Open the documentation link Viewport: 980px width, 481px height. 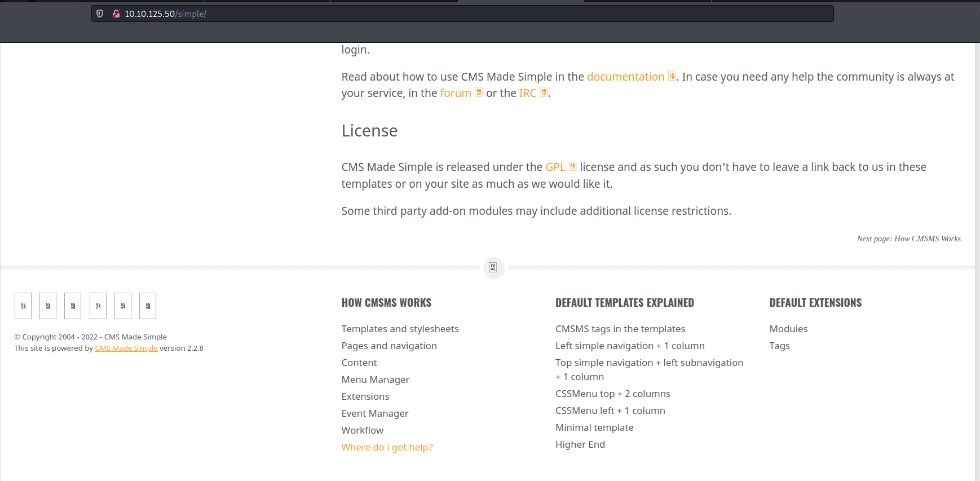tap(625, 77)
